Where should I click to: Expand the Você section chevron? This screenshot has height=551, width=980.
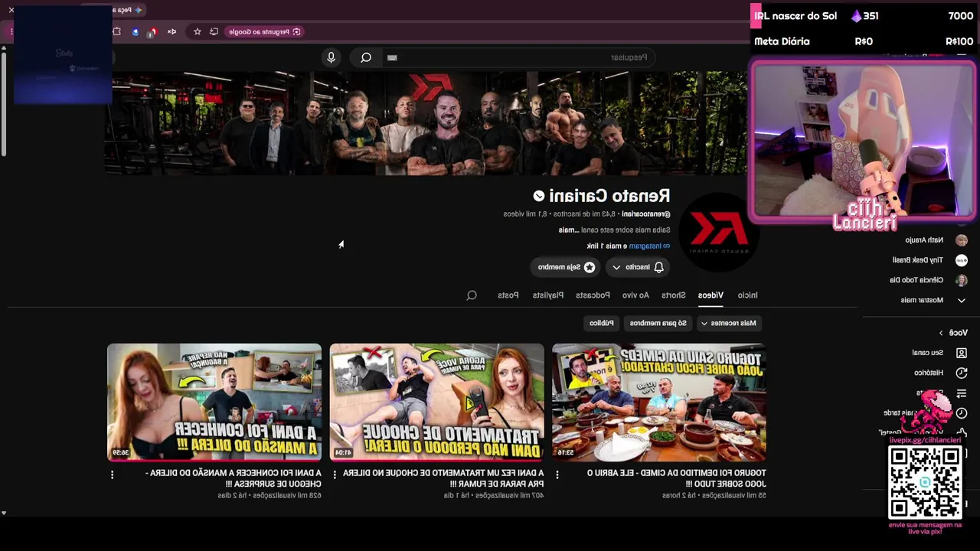coord(941,333)
